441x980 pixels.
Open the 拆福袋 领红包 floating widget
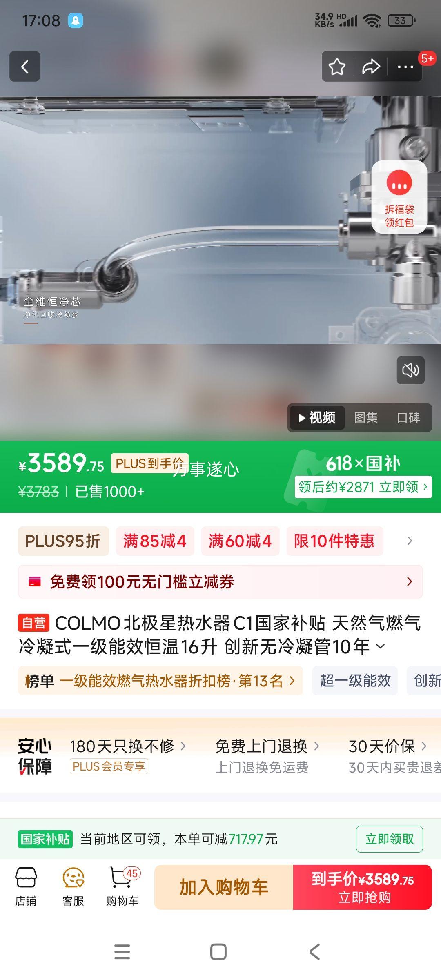[x=399, y=197]
